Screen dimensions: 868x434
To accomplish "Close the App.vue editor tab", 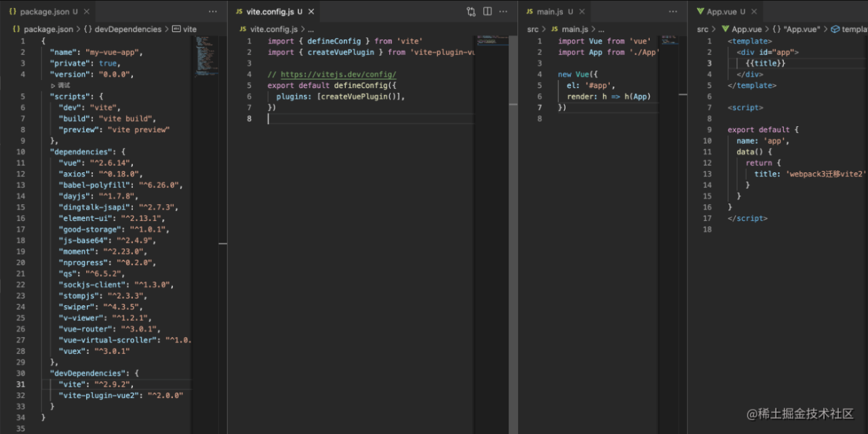I will (754, 12).
